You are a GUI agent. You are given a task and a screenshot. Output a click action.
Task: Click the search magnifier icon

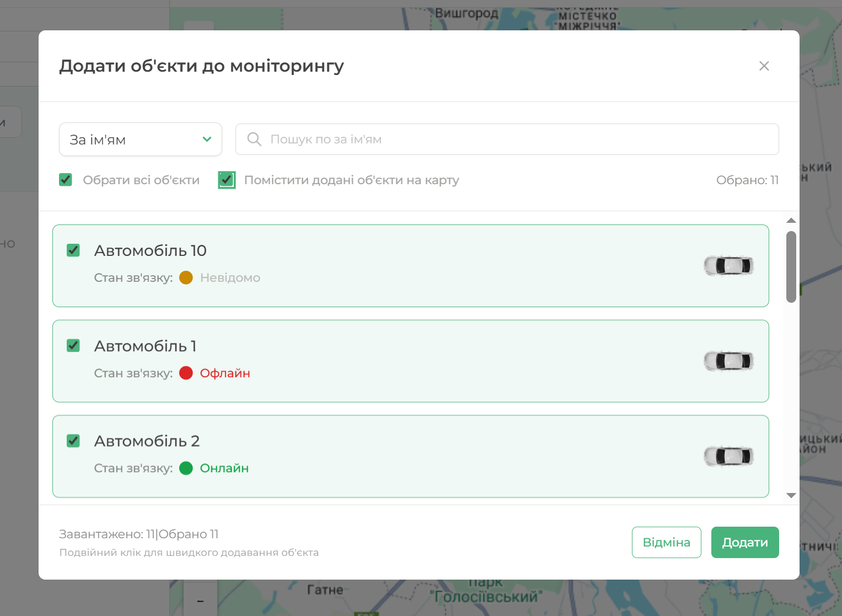(254, 139)
